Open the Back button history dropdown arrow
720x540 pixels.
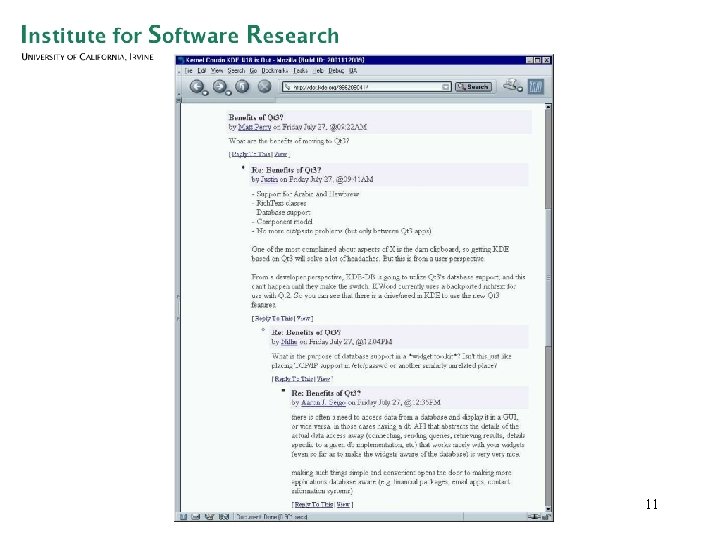[206, 93]
